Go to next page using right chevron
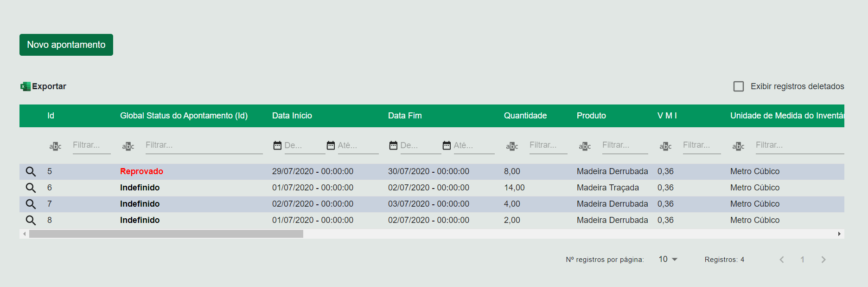This screenshot has height=287, width=868. [823, 260]
